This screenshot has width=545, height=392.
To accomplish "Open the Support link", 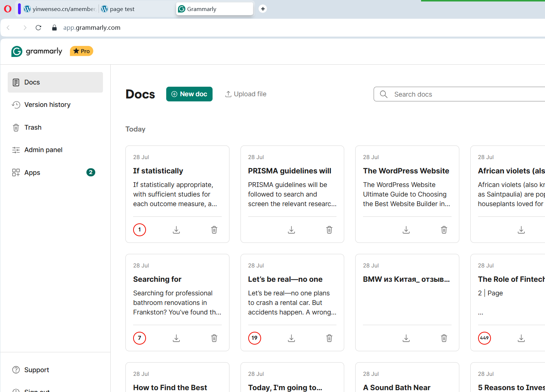I will point(36,370).
